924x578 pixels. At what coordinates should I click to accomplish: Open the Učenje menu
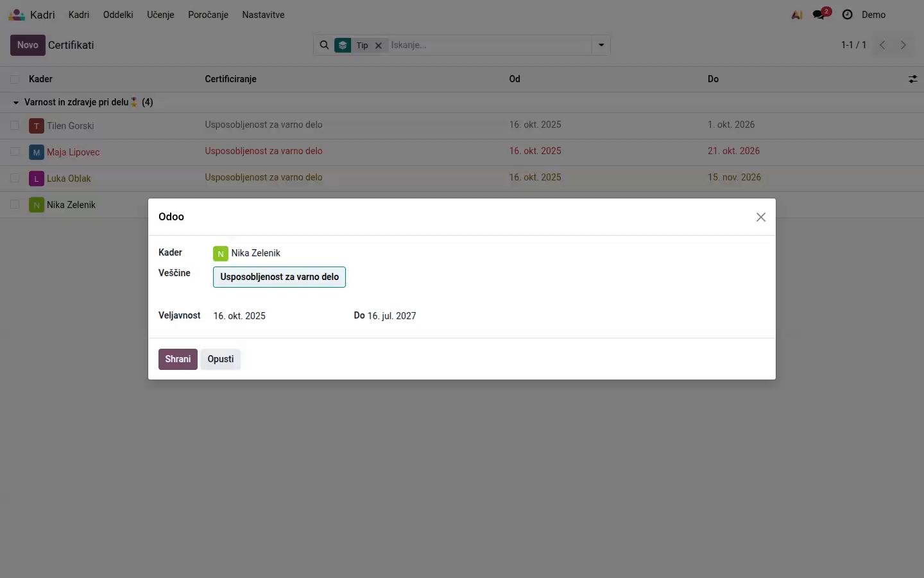coord(160,14)
